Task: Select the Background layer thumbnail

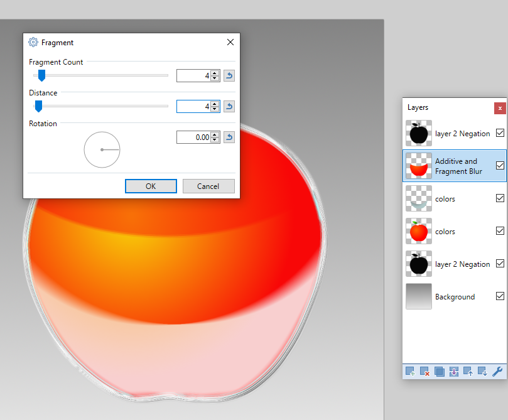Action: 419,296
